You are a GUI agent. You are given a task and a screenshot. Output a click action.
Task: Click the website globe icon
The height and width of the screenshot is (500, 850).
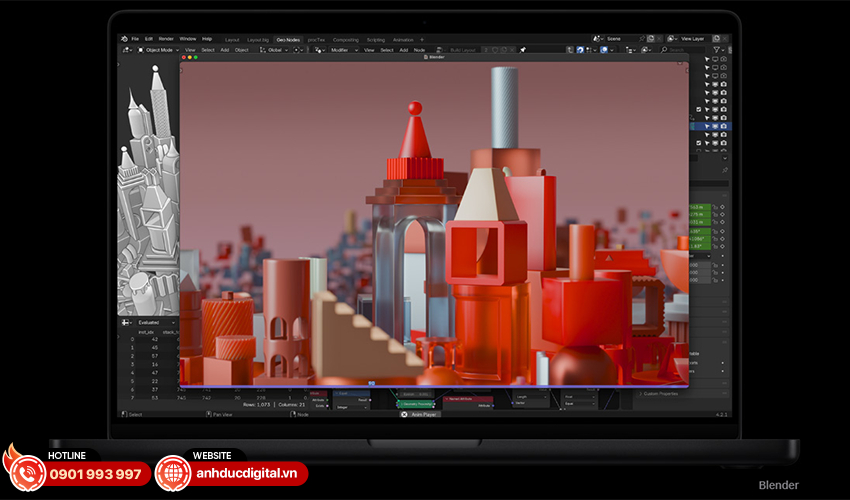172,473
